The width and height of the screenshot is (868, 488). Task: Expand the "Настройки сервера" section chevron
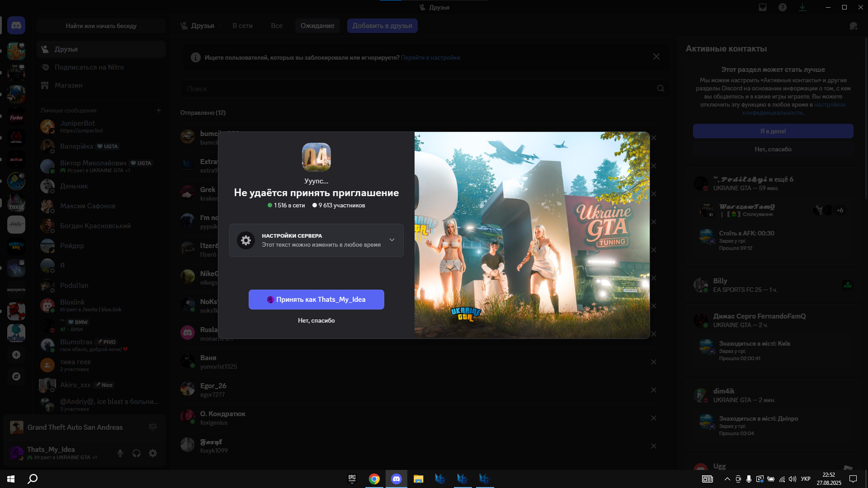click(x=392, y=240)
